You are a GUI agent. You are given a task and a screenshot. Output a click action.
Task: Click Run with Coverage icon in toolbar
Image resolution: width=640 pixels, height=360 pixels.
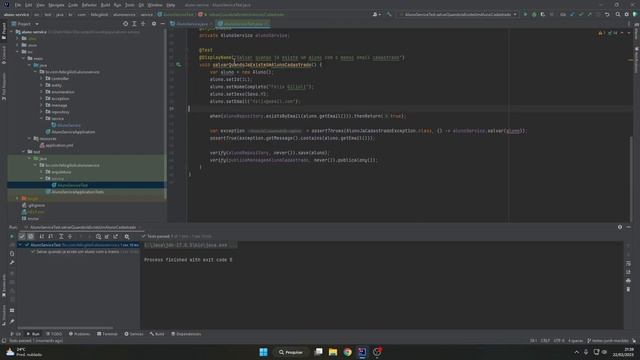coord(543,14)
